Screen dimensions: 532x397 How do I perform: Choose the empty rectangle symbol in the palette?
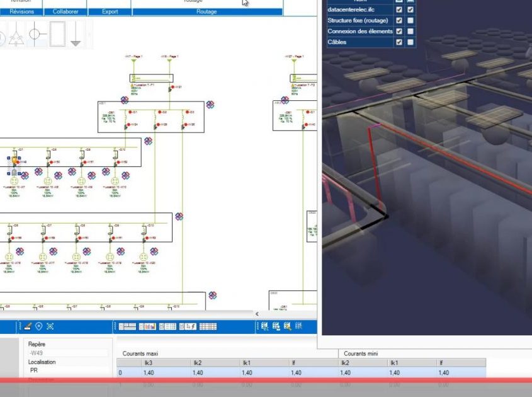[x=57, y=34]
